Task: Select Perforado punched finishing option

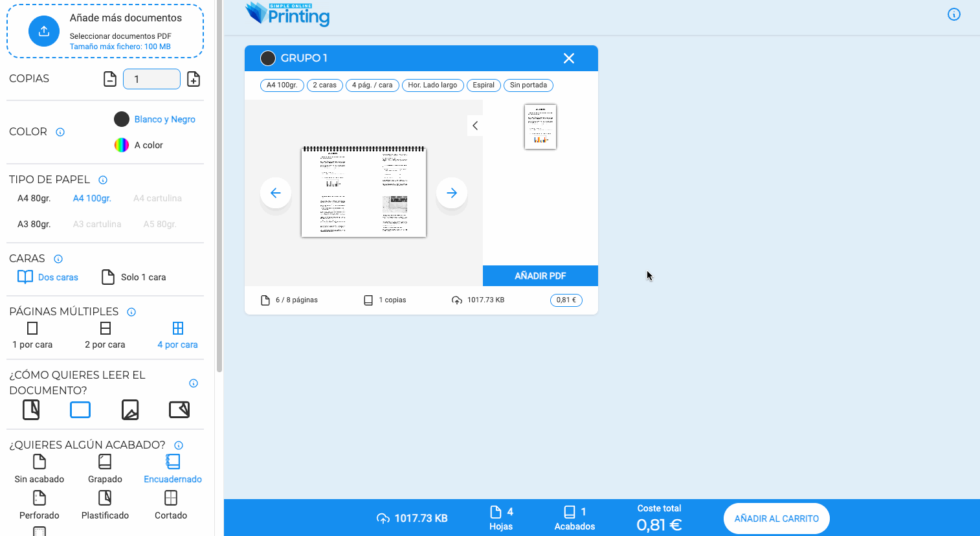Action: coord(39,505)
